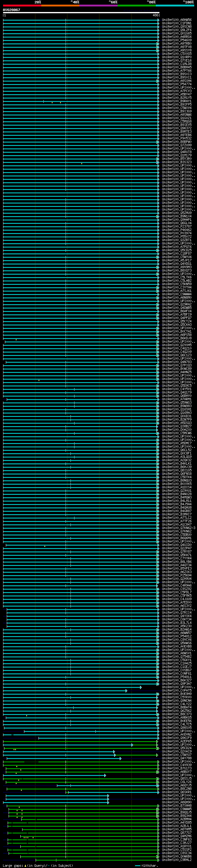Click the AV628067 query name label
Image resolution: width=197 pixels, height=868 pixels.
point(11,10)
